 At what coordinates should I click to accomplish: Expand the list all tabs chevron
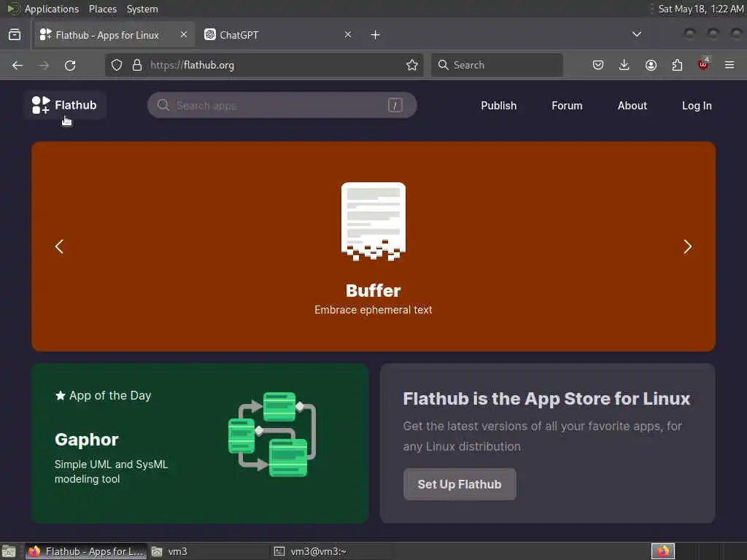[x=636, y=34]
